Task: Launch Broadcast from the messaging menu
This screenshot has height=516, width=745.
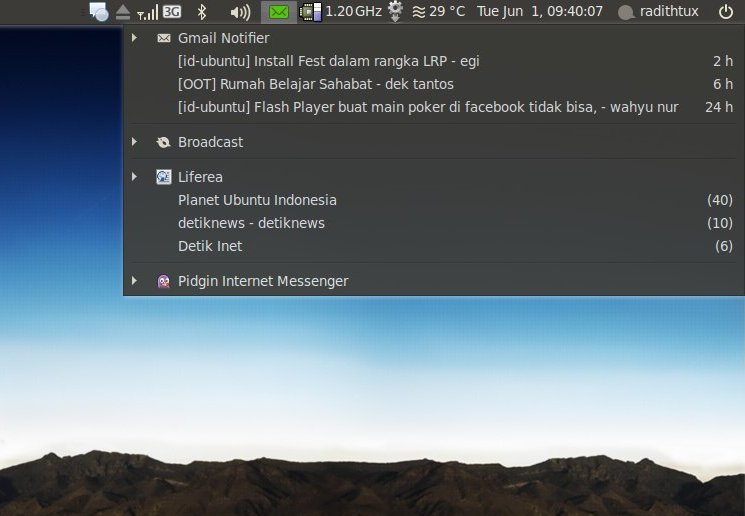Action: click(x=433, y=142)
